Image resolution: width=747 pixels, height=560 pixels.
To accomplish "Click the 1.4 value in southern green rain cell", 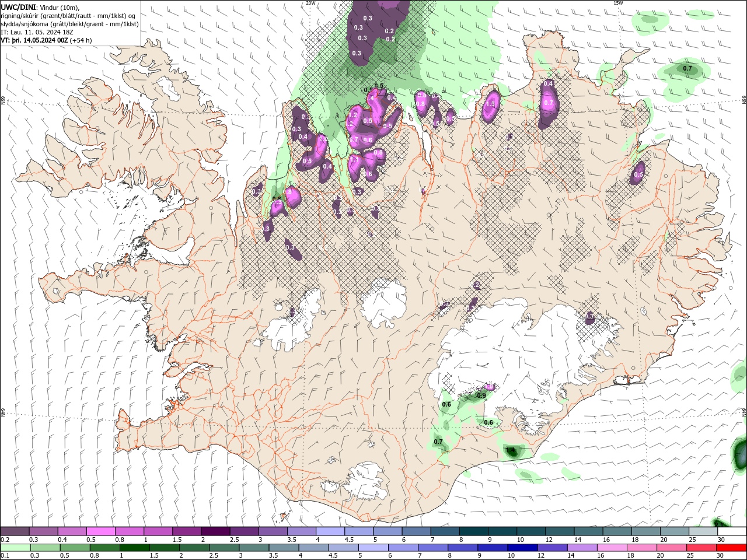I will point(511,450).
